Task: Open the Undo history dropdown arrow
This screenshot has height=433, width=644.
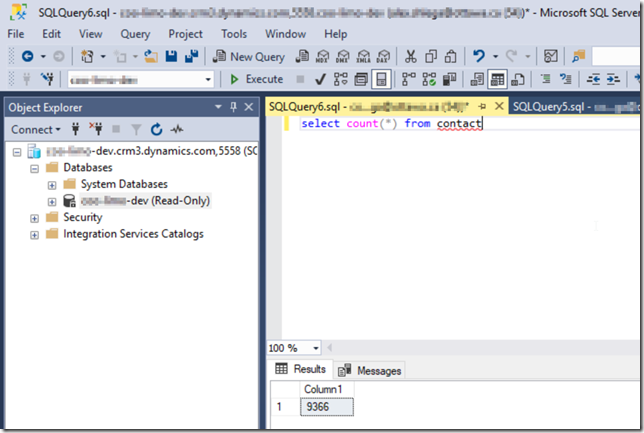Action: (x=495, y=56)
